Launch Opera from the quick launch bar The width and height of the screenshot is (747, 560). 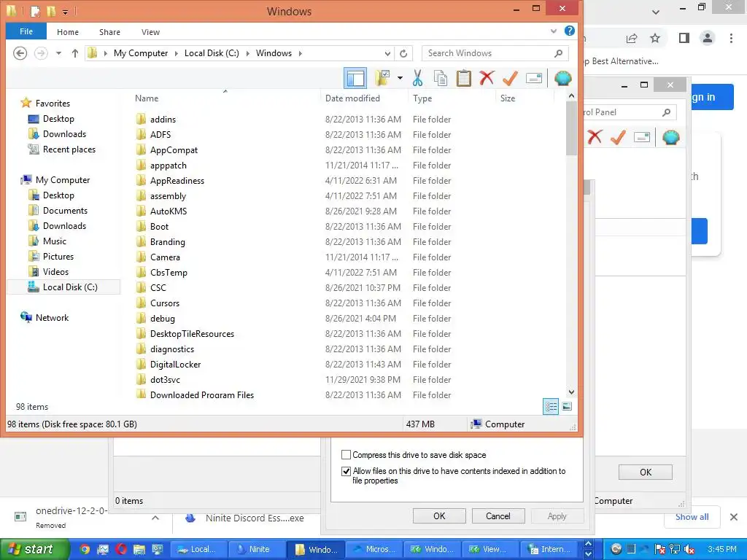[x=121, y=550]
